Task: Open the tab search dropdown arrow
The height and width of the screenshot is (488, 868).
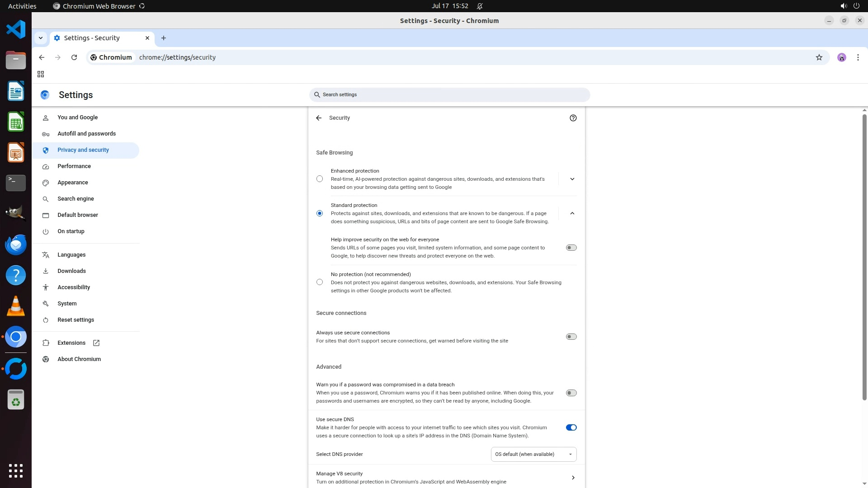Action: pyautogui.click(x=41, y=38)
